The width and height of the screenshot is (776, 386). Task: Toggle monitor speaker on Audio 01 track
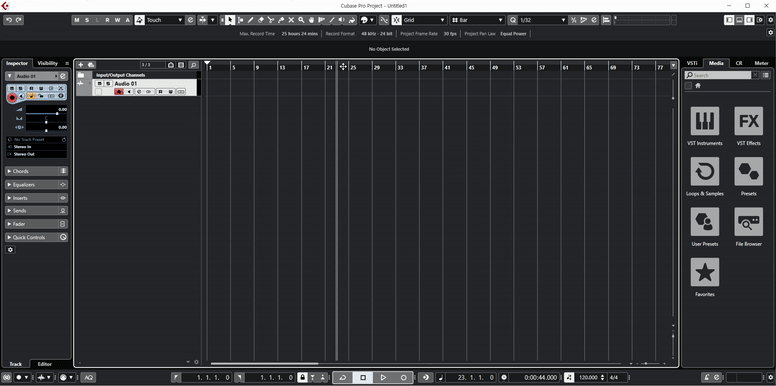coord(130,92)
